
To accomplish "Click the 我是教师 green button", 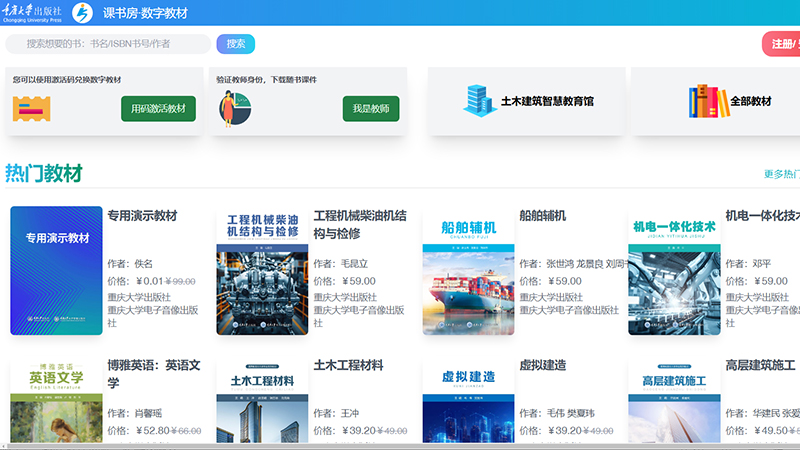I will 371,109.
